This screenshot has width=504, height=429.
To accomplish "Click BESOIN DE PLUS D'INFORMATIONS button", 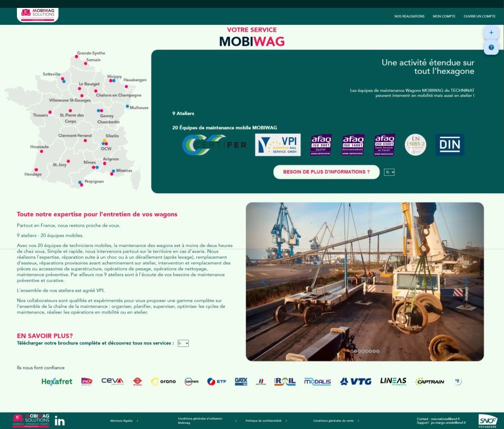I will (326, 172).
